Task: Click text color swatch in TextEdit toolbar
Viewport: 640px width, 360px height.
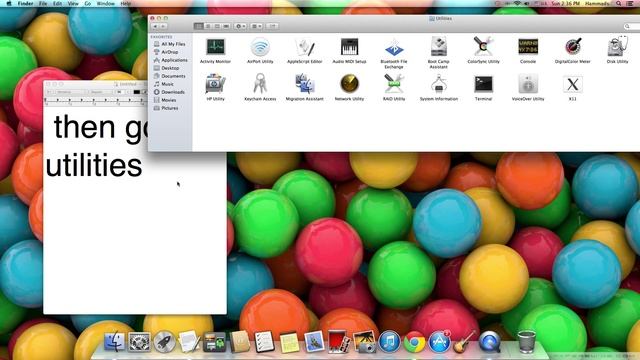Action: point(137,92)
